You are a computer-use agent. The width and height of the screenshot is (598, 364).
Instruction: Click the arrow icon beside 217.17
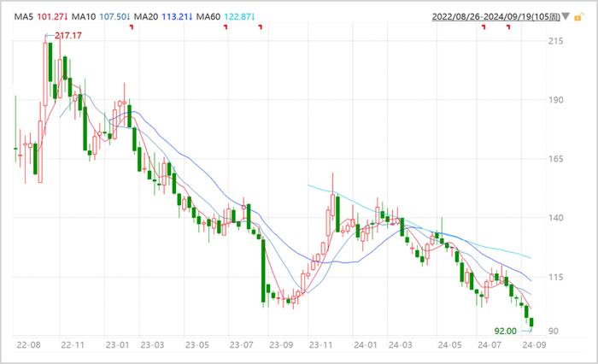click(x=50, y=36)
